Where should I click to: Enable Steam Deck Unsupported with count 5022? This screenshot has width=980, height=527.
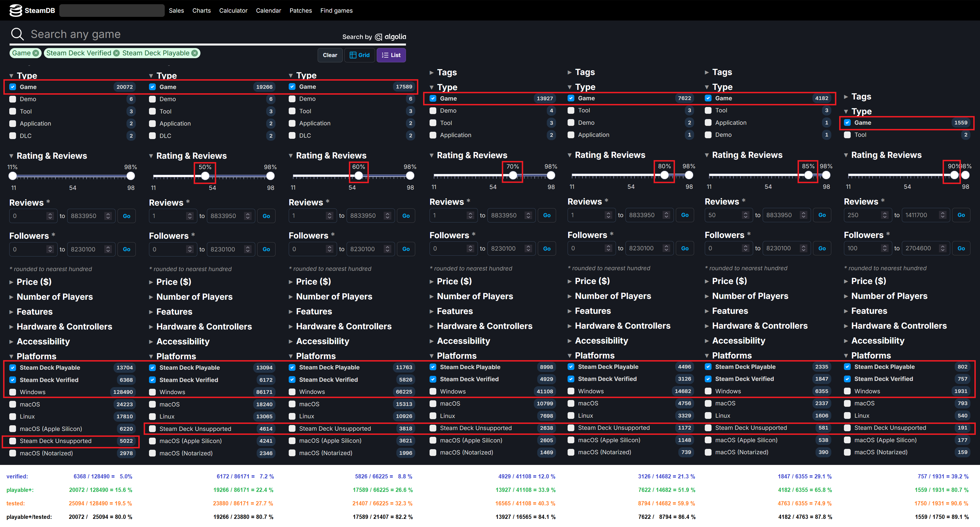[x=13, y=441]
